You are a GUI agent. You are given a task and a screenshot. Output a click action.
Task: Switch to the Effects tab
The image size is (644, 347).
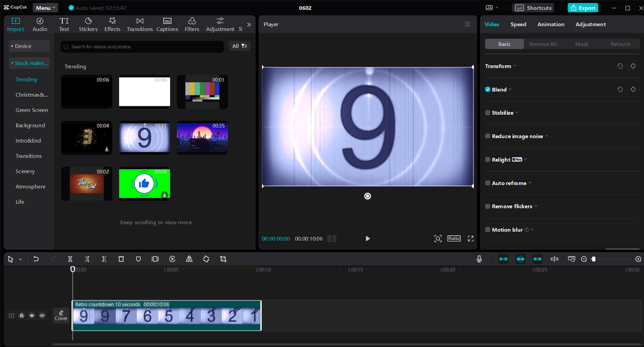112,24
